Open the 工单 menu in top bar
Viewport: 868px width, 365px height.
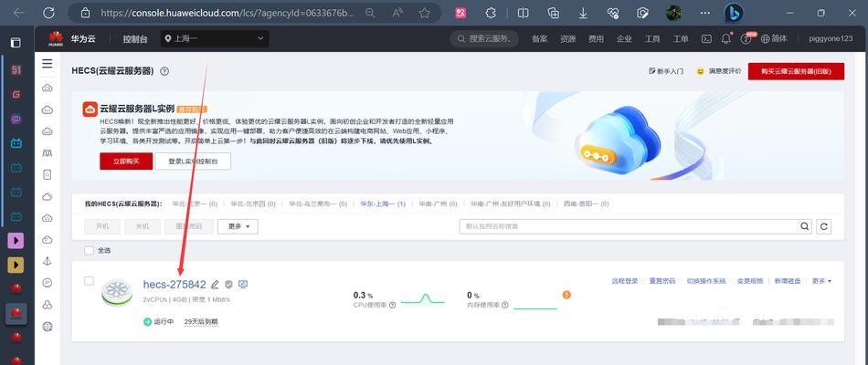pos(681,38)
